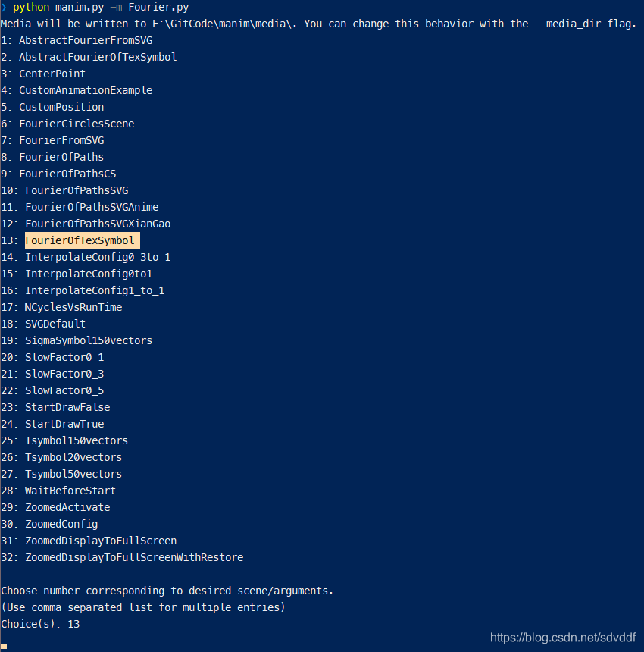Click the '(Use comma separated list for multiple entries)' line
Image resolution: width=644 pixels, height=652 pixels.
143,607
